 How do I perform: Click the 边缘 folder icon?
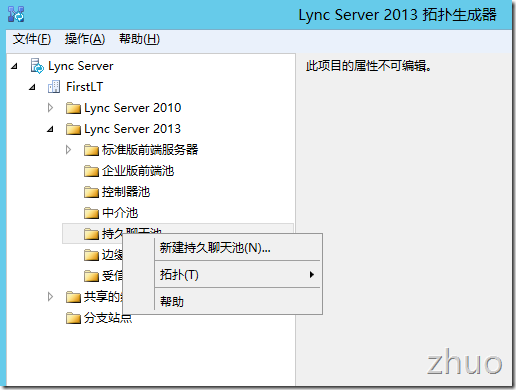pos(91,255)
